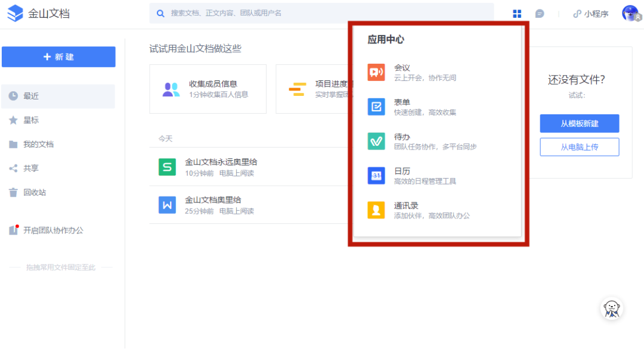Click the clock icon beside 最近
The height and width of the screenshot is (352, 644).
pos(13,96)
